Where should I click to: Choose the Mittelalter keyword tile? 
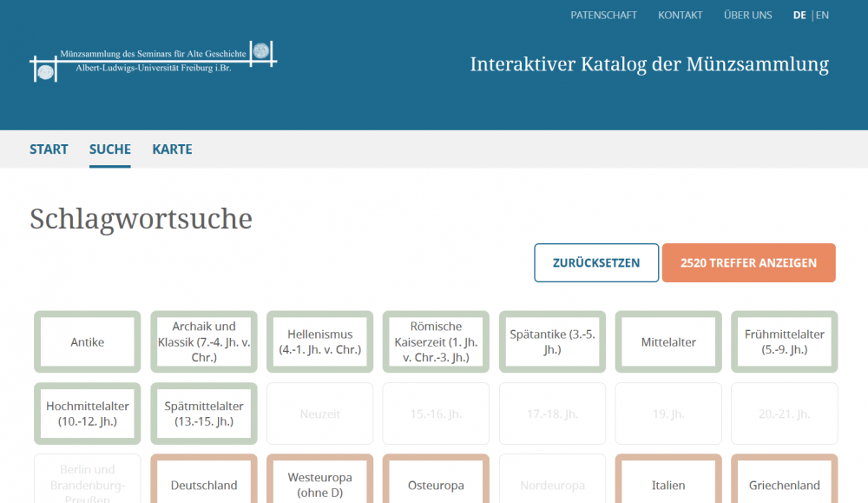tap(668, 342)
